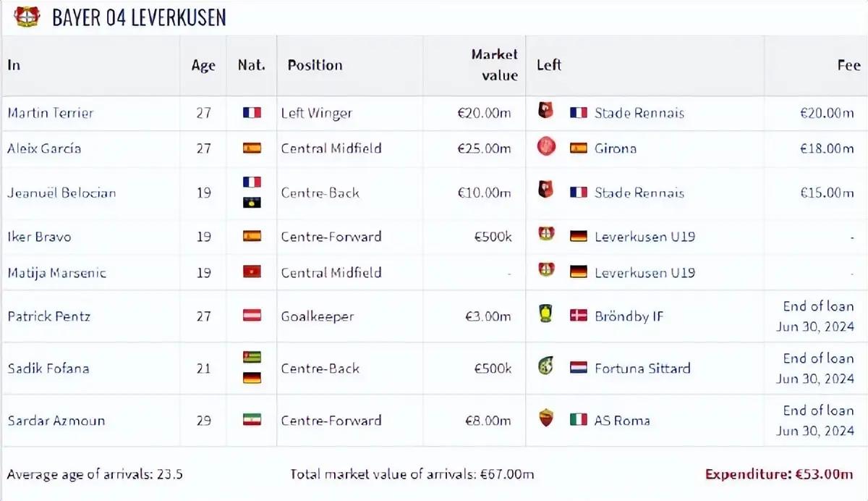The height and width of the screenshot is (501, 868).
Task: Click the Iranian flag next to Sardar Azmoun
Action: tap(252, 419)
